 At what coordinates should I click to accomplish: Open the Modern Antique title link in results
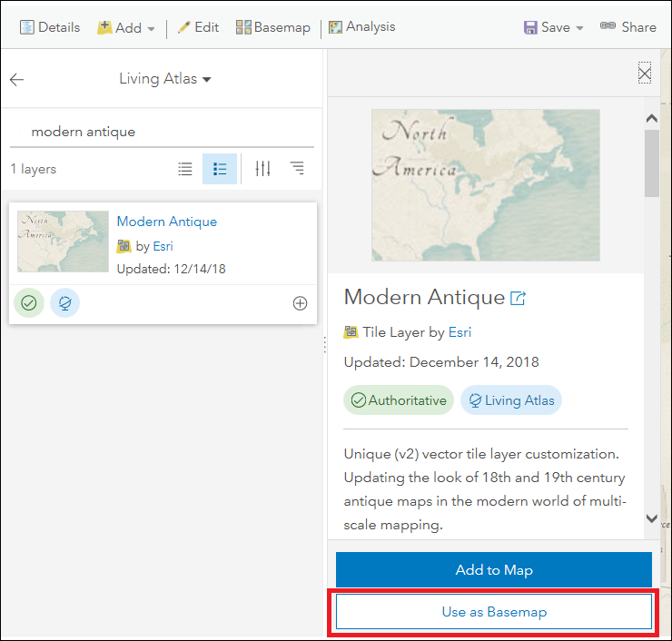(x=167, y=222)
